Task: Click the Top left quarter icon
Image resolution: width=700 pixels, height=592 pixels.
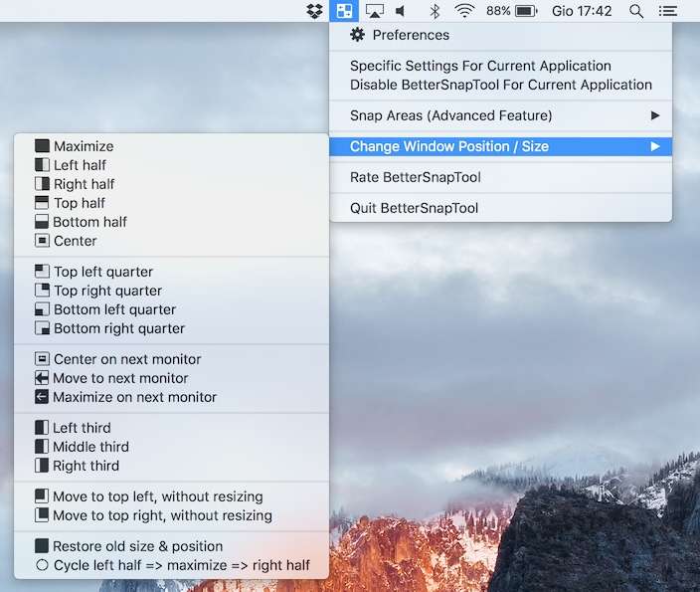Action: click(42, 272)
